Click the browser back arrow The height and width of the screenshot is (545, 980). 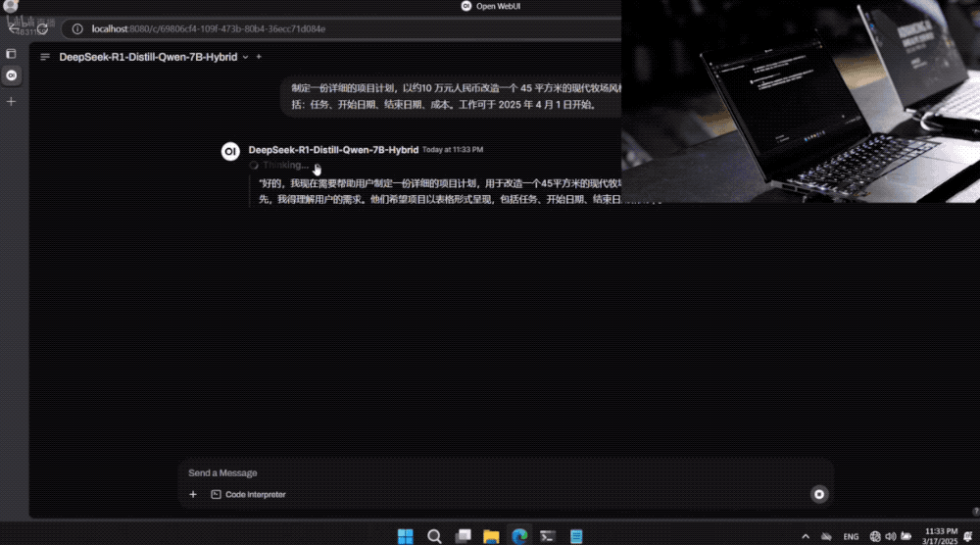coord(14,28)
